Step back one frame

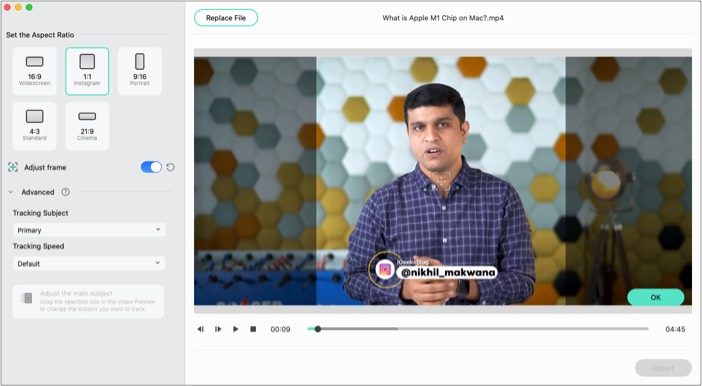pyautogui.click(x=201, y=329)
